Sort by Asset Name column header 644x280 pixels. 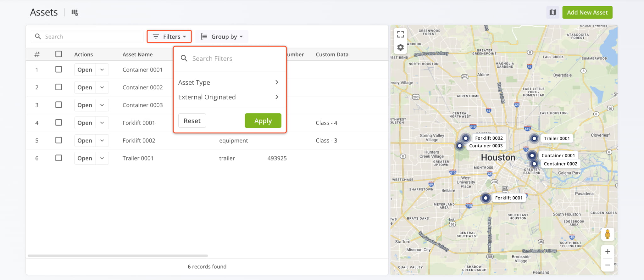137,54
